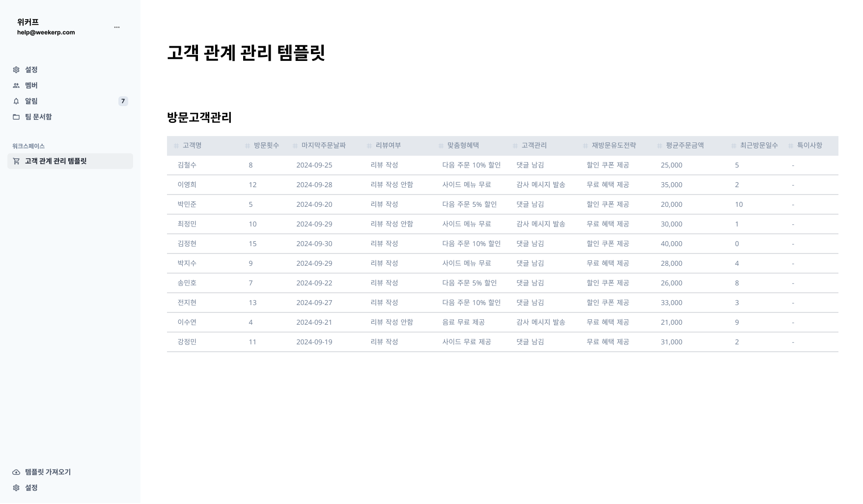Click the 워크스페이스 section label
The width and height of the screenshot is (863, 504).
pyautogui.click(x=28, y=146)
